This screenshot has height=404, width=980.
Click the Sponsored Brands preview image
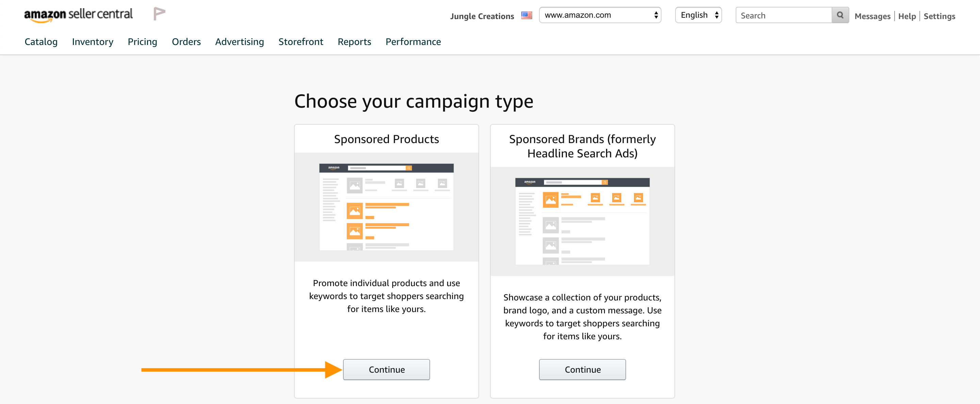pyautogui.click(x=582, y=221)
